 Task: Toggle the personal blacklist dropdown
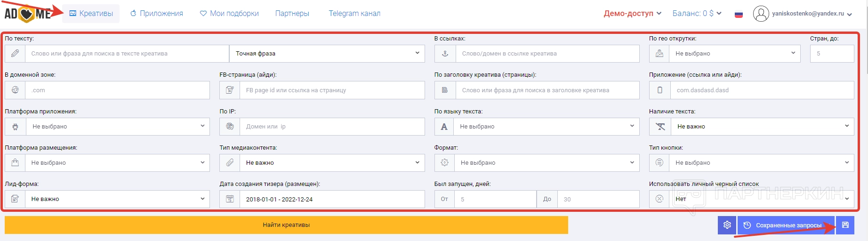click(761, 199)
